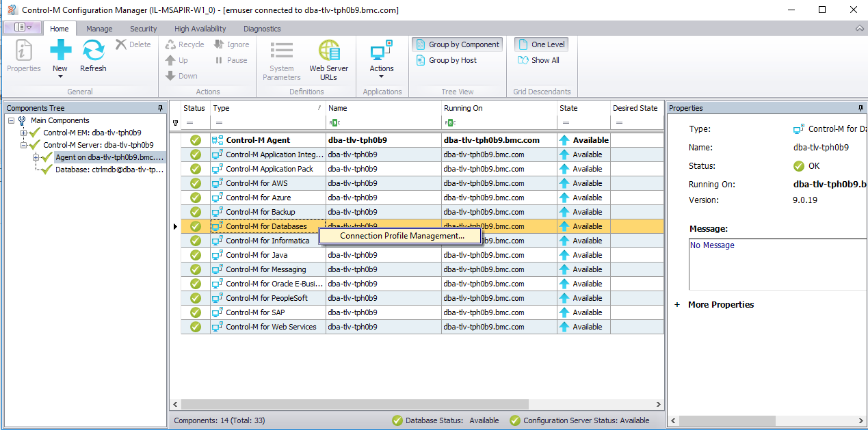Select the Control-M for Informatica row
The width and height of the screenshot is (868, 430).
coord(422,241)
